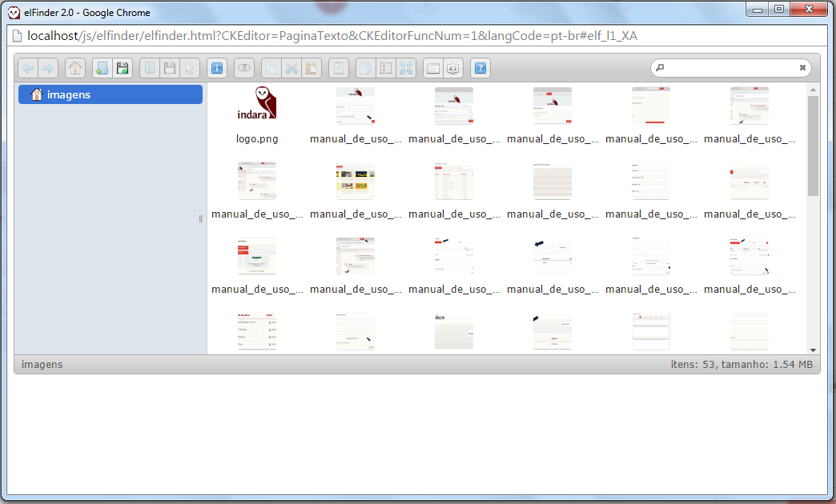This screenshot has height=504, width=836.
Task: Navigate back using the back arrow
Action: pyautogui.click(x=28, y=68)
